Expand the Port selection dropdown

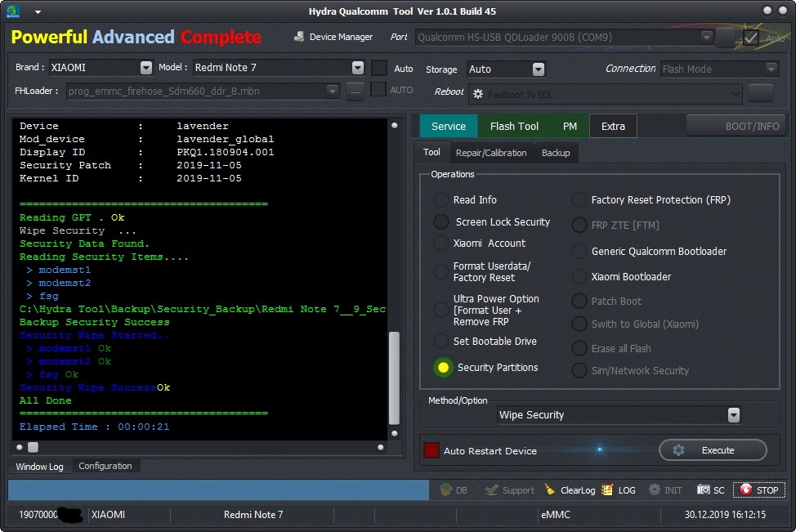(x=706, y=37)
